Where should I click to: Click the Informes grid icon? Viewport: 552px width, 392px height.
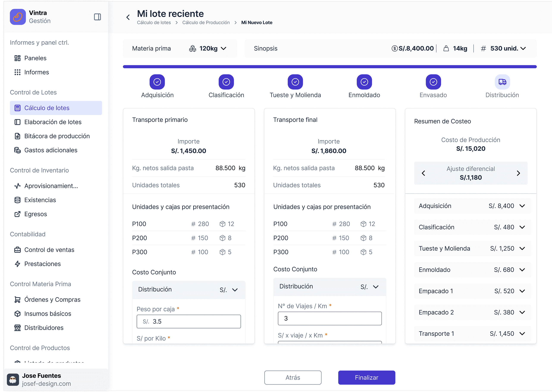(17, 72)
